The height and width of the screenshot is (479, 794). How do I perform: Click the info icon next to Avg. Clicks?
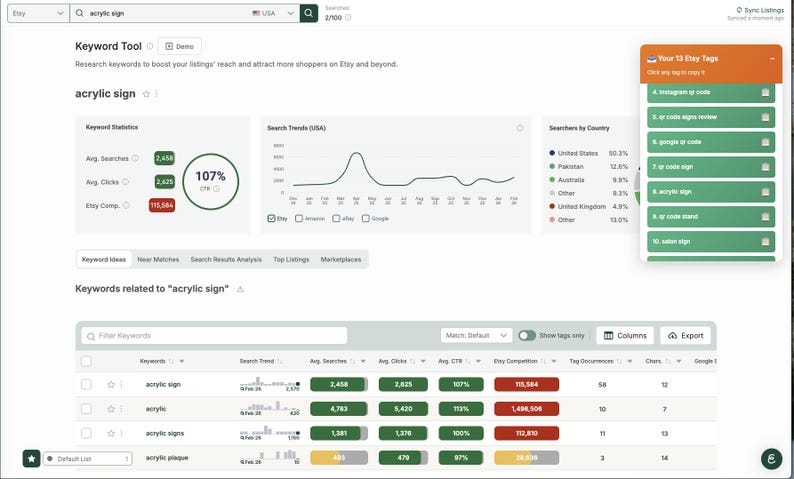[125, 182]
